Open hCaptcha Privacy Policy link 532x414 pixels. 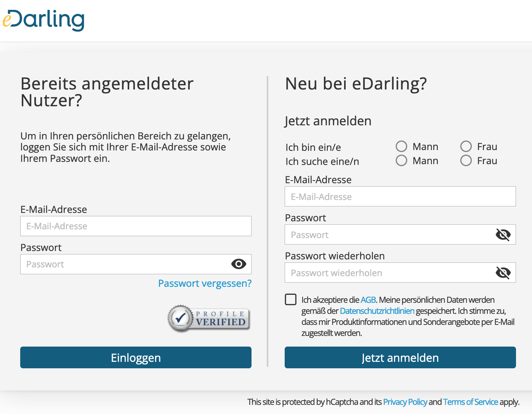[x=405, y=402]
